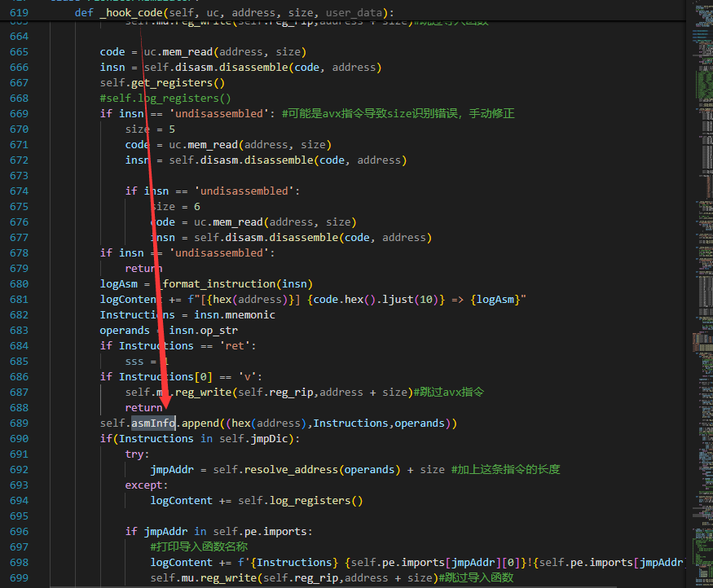Click the value 6 on line 675
Viewport: 713px width, 588px height.
point(197,207)
